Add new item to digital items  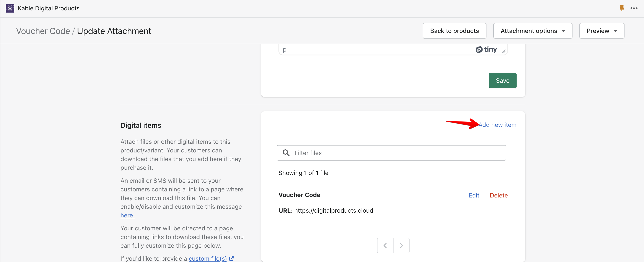click(x=498, y=125)
